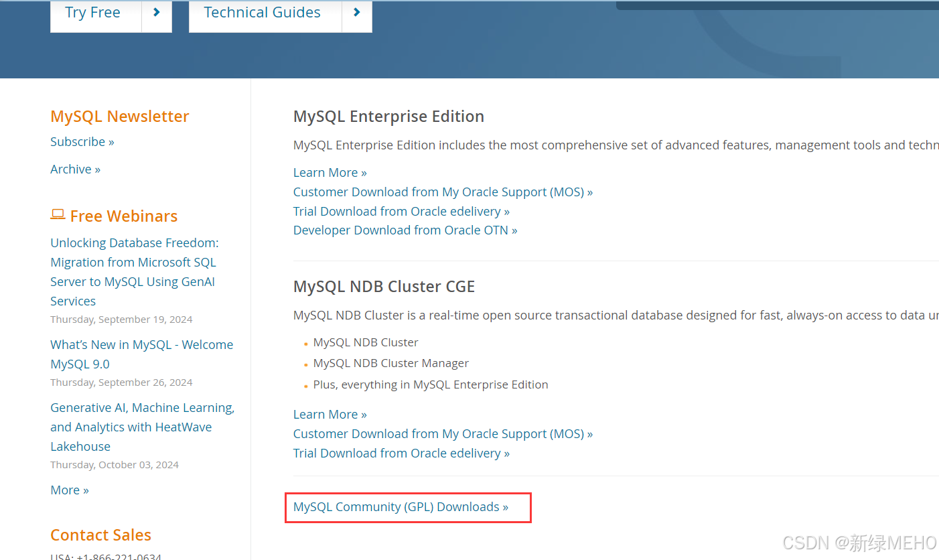Image resolution: width=939 pixels, height=560 pixels.
Task: Click the laptop icon next to Free Webinars
Action: [x=58, y=215]
